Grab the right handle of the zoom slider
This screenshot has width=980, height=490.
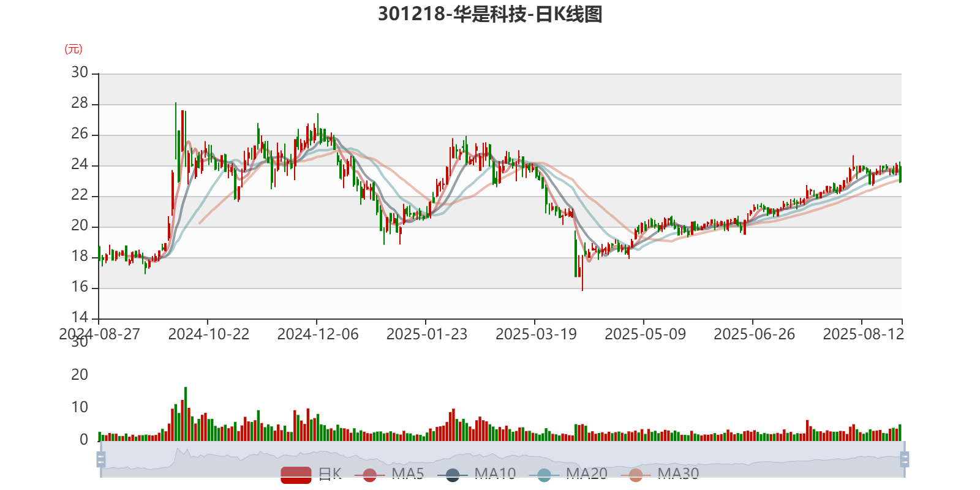(904, 459)
